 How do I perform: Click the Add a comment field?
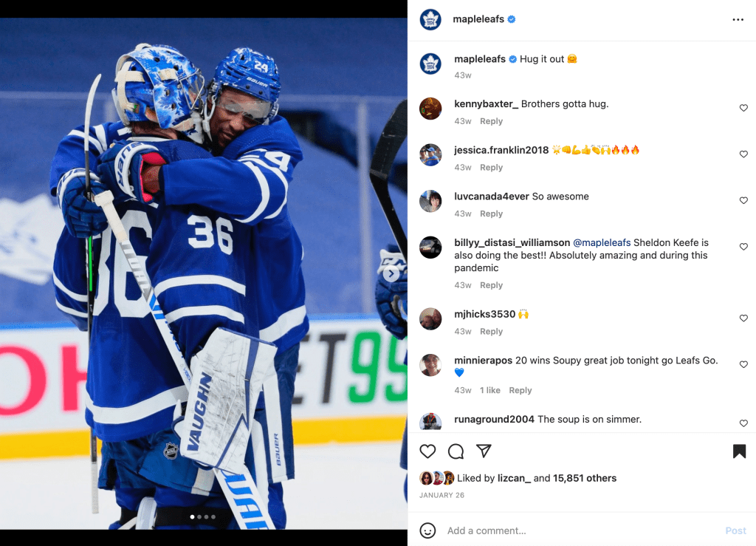point(581,530)
